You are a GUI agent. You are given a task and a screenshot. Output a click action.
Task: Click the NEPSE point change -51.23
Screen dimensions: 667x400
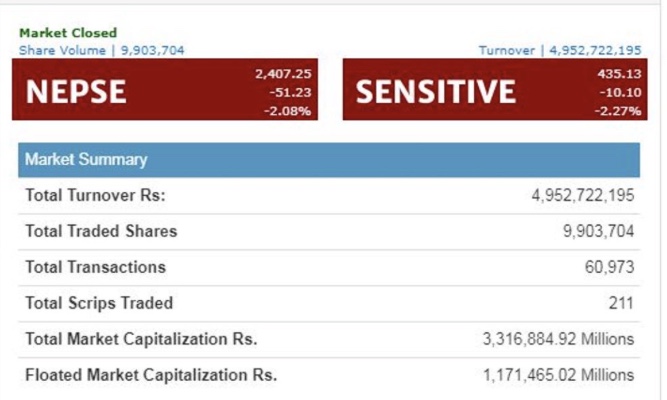tap(290, 92)
